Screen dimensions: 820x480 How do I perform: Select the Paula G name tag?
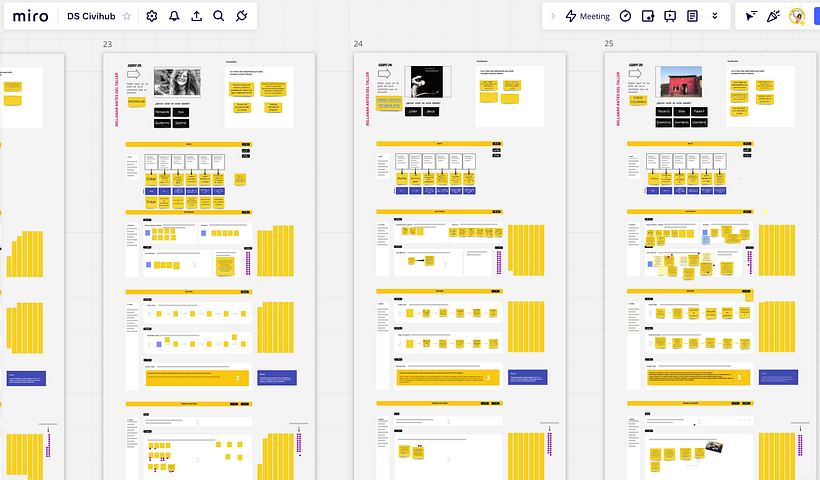click(x=664, y=111)
